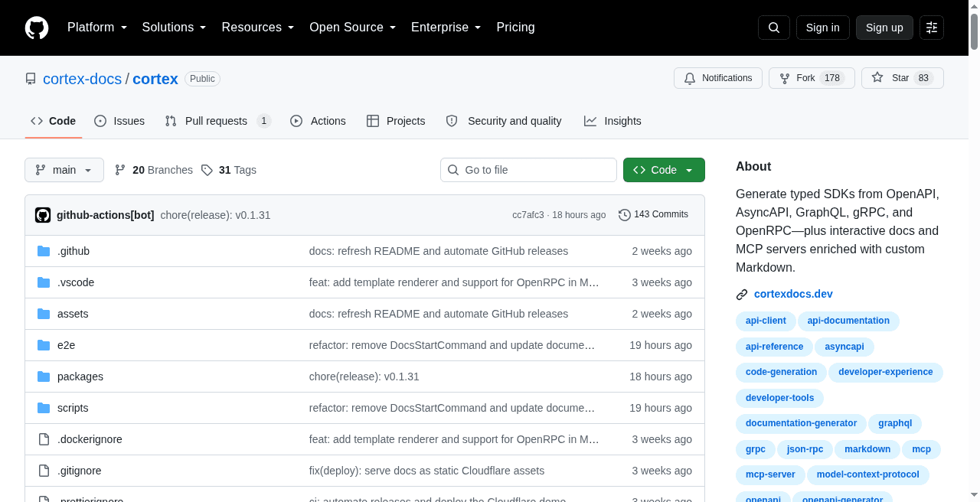The image size is (980, 502).
Task: Select the developer-experience topic tag
Action: click(886, 372)
